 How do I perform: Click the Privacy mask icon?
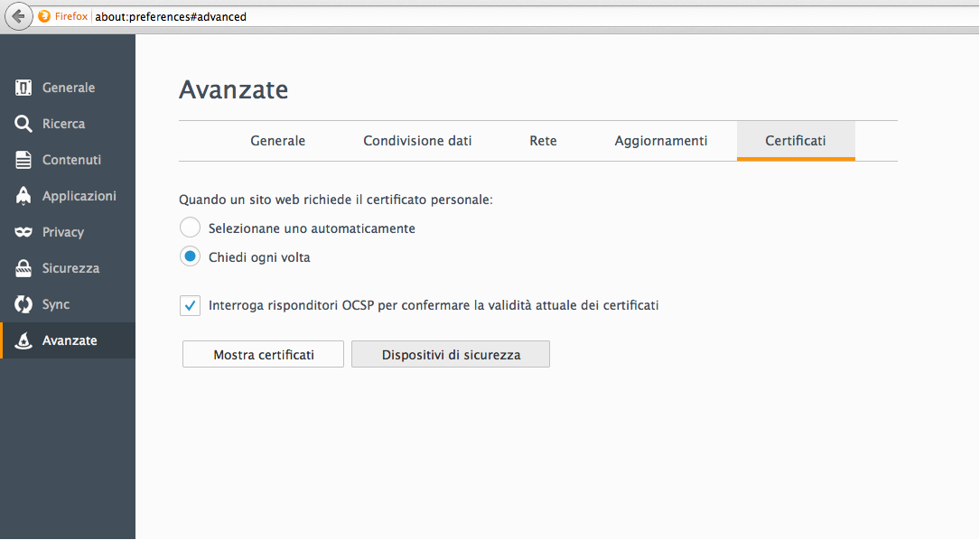pos(23,232)
